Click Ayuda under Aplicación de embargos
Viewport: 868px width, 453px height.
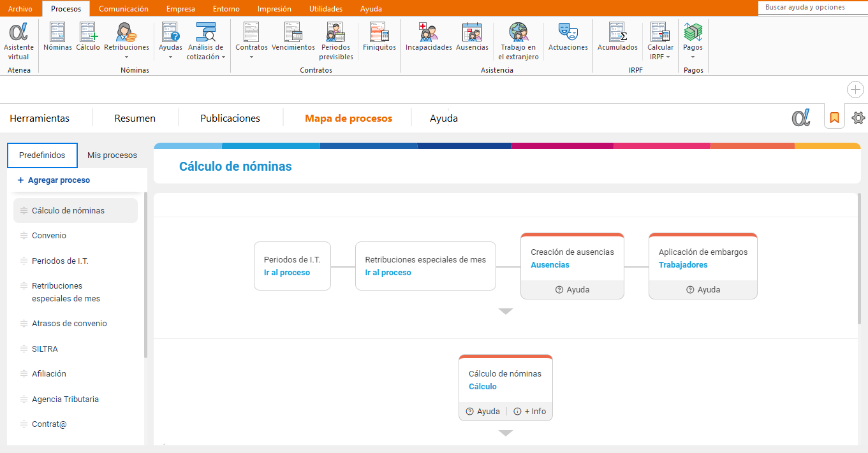[703, 290]
